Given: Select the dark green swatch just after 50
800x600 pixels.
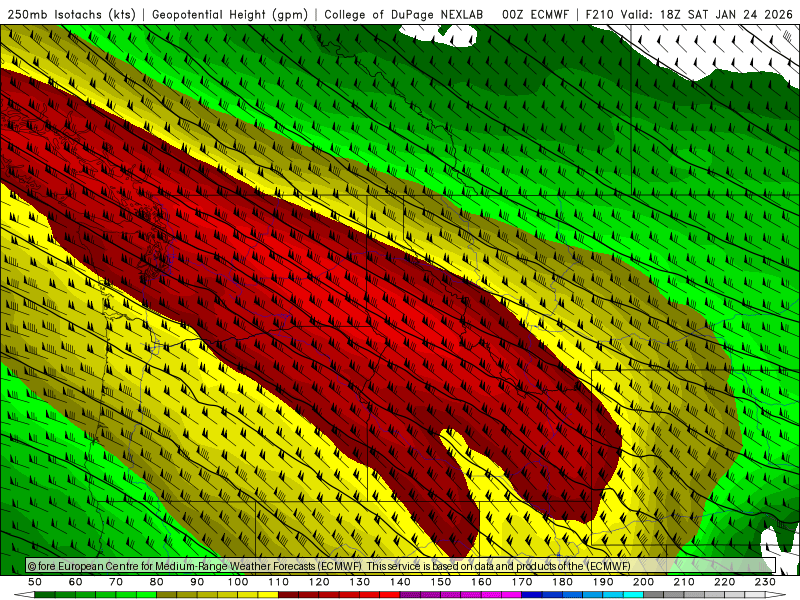Looking at the screenshot, I should [45, 595].
